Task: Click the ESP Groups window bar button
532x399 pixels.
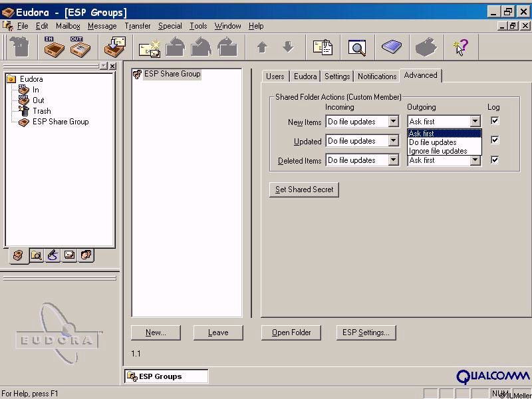Action: click(x=166, y=376)
